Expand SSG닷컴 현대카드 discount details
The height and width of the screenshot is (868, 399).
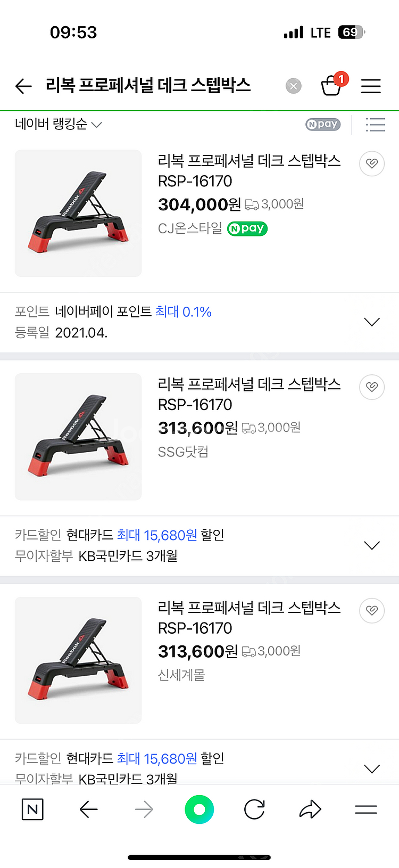[x=371, y=546]
